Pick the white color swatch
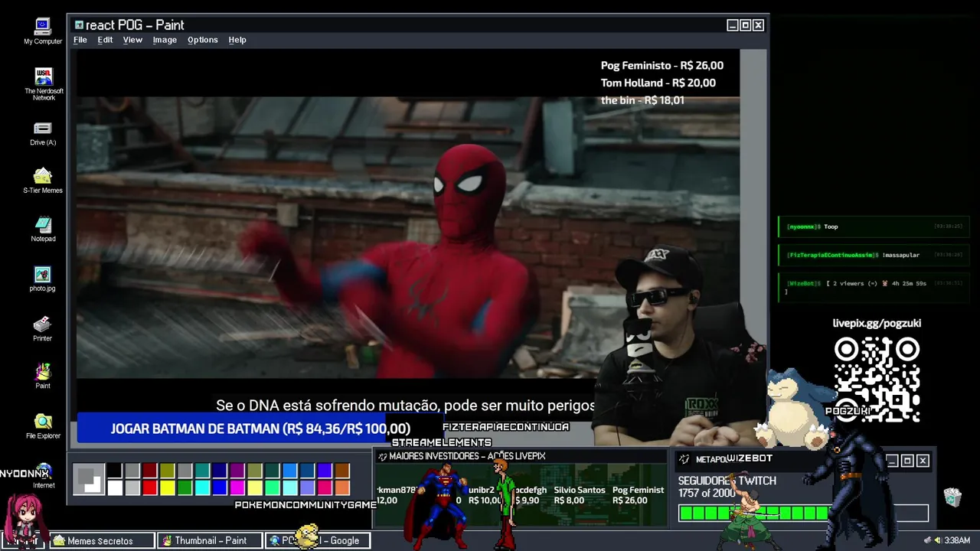Image resolution: width=980 pixels, height=551 pixels. 114,487
